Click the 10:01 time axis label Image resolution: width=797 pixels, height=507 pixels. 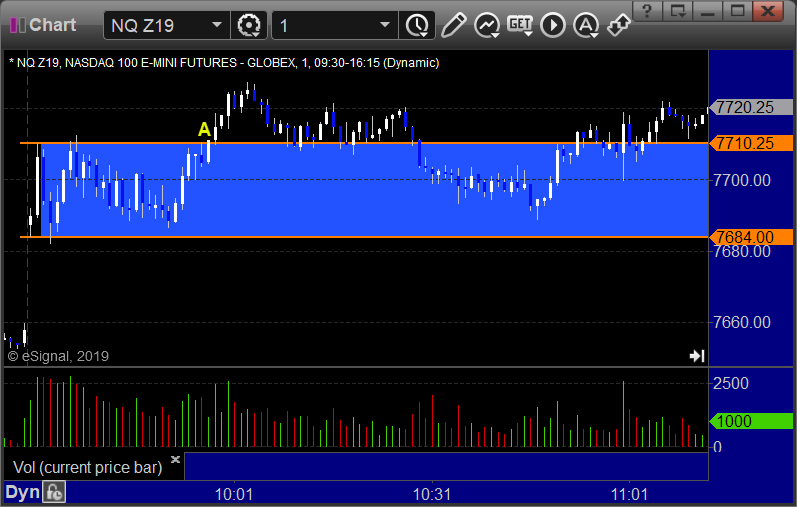click(x=234, y=494)
